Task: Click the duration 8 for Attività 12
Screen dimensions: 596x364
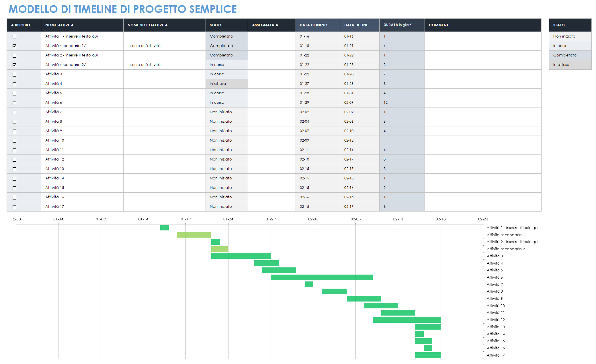Action: click(x=402, y=159)
